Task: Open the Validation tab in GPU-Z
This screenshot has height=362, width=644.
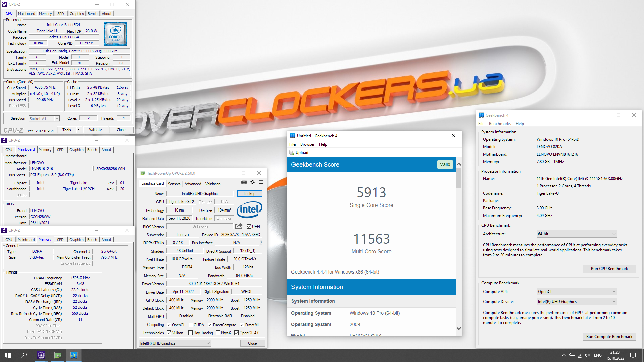Action: click(213, 184)
